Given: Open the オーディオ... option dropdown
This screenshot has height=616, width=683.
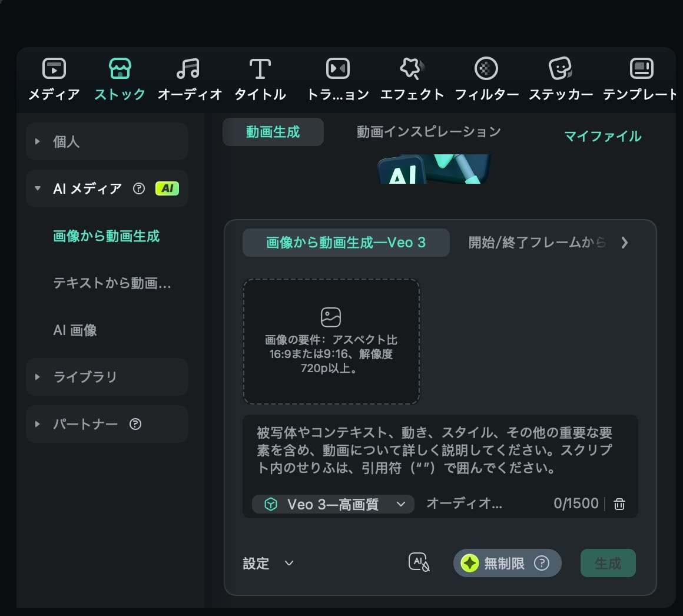Looking at the screenshot, I should [464, 504].
